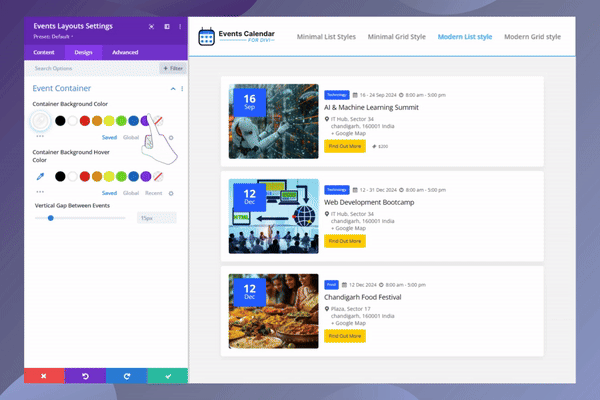Open palette settings gear for Background Color

tap(171, 138)
